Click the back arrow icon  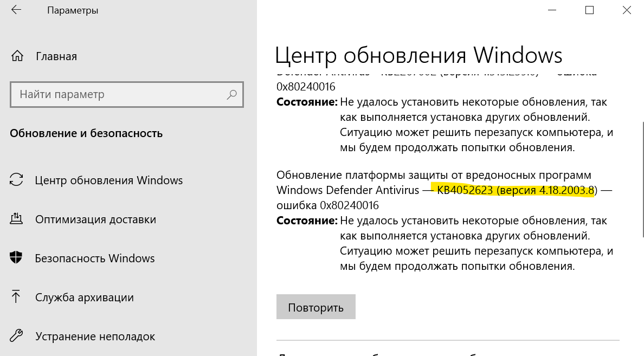click(16, 10)
